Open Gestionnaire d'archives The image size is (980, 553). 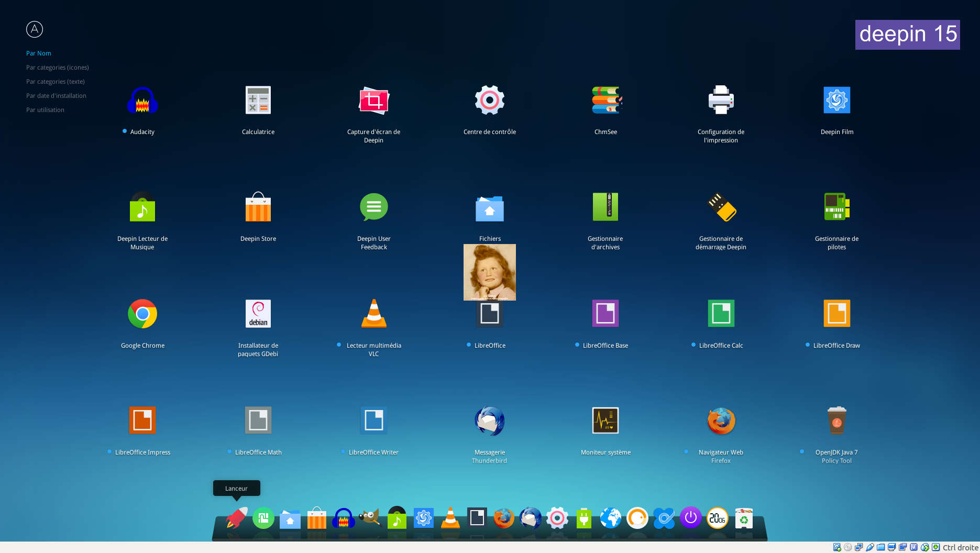(x=605, y=207)
